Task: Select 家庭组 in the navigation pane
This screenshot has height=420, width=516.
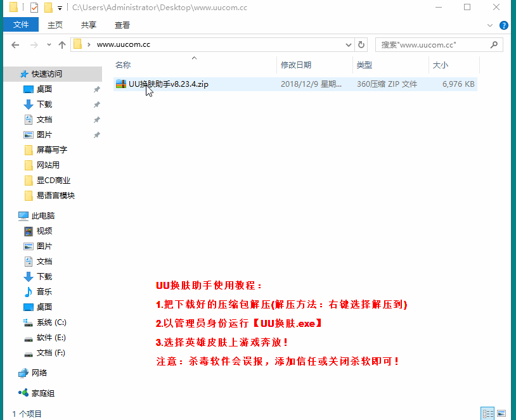Action: tap(42, 393)
